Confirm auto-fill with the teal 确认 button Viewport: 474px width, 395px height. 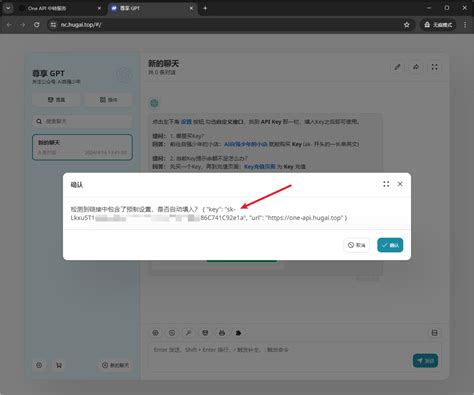click(390, 245)
